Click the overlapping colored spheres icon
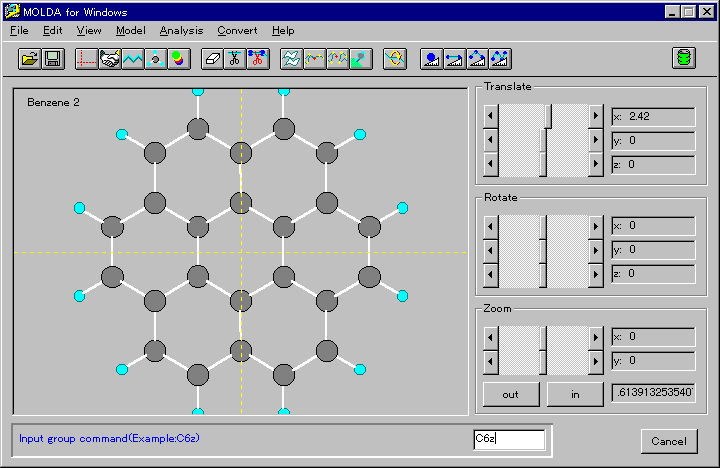 tap(179, 59)
